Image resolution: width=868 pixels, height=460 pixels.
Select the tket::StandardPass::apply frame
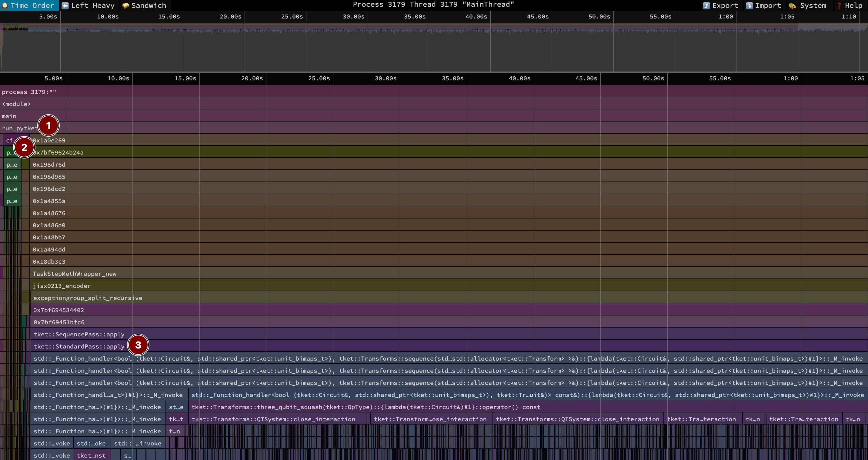coord(79,346)
